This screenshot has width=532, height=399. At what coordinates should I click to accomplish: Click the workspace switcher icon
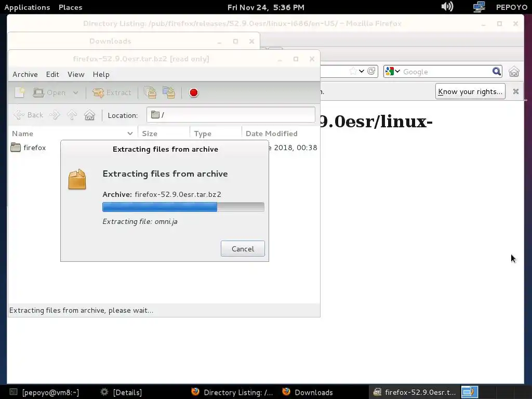pyautogui.click(x=469, y=392)
